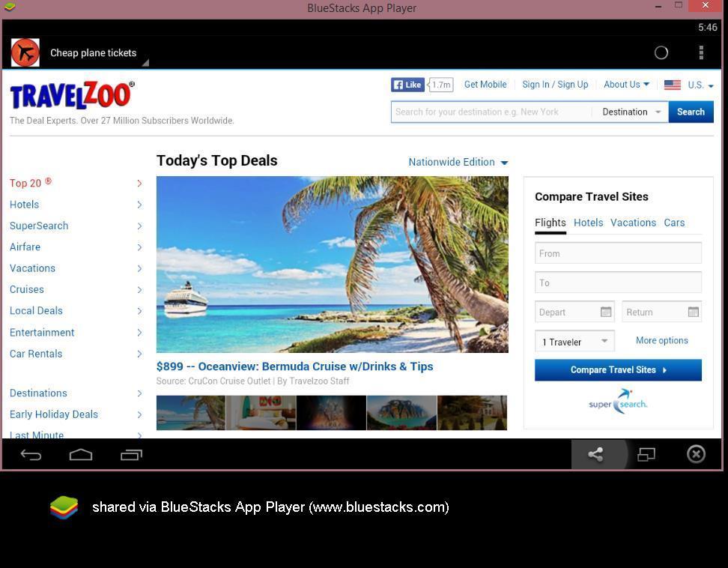Expand the About Us menu
Viewport: 728px width, 568px height.
pos(626,85)
